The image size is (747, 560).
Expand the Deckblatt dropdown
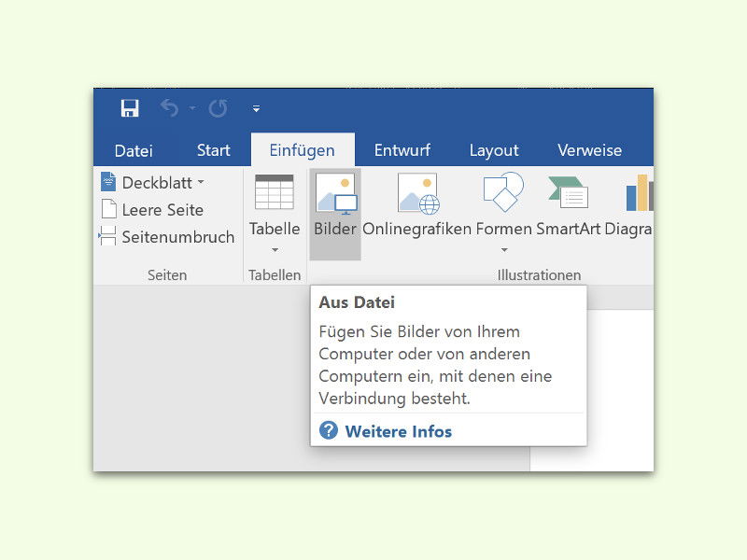(x=201, y=182)
